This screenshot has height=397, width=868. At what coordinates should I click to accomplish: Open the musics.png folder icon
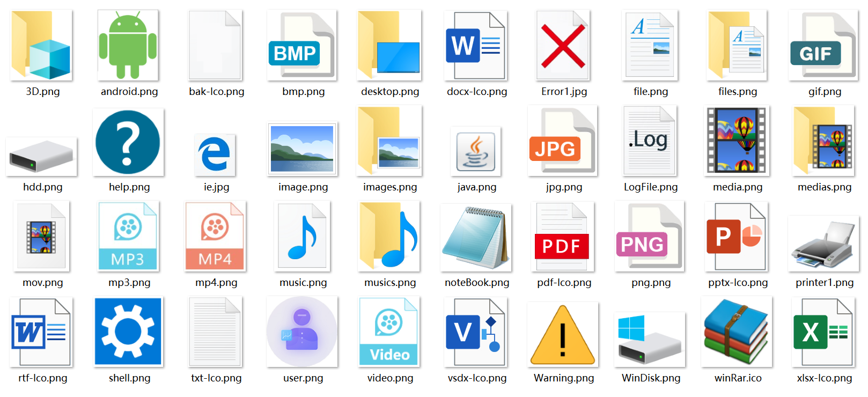point(389,236)
